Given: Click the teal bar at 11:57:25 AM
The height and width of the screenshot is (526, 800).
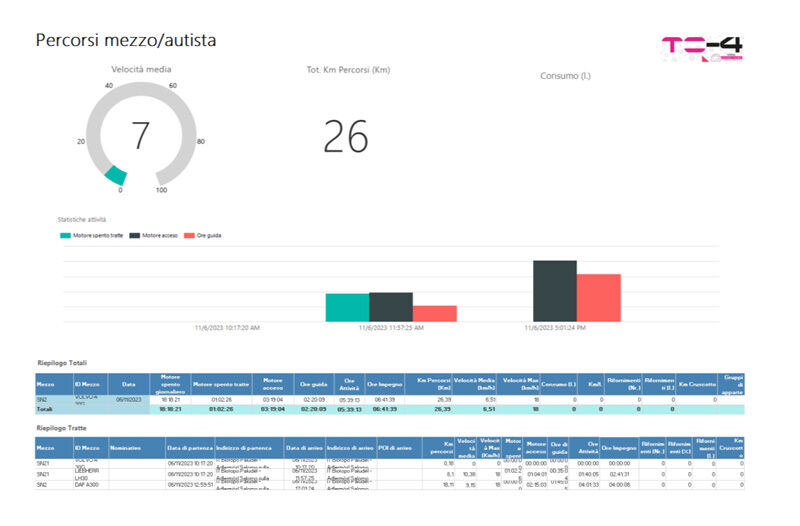Looking at the screenshot, I should [x=347, y=307].
